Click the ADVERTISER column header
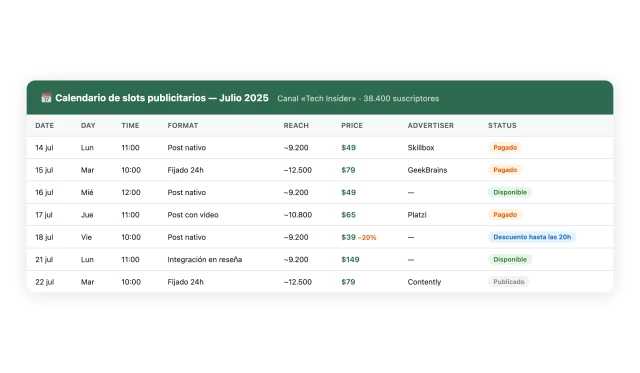Viewport: 640px width, 373px height. (x=431, y=126)
